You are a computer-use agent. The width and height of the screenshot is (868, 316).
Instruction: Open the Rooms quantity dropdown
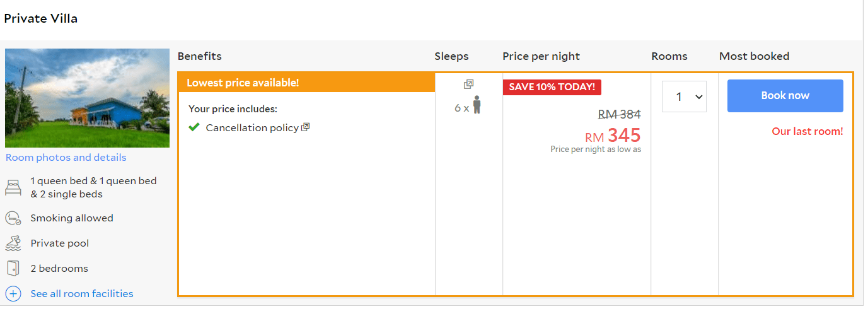click(x=684, y=97)
